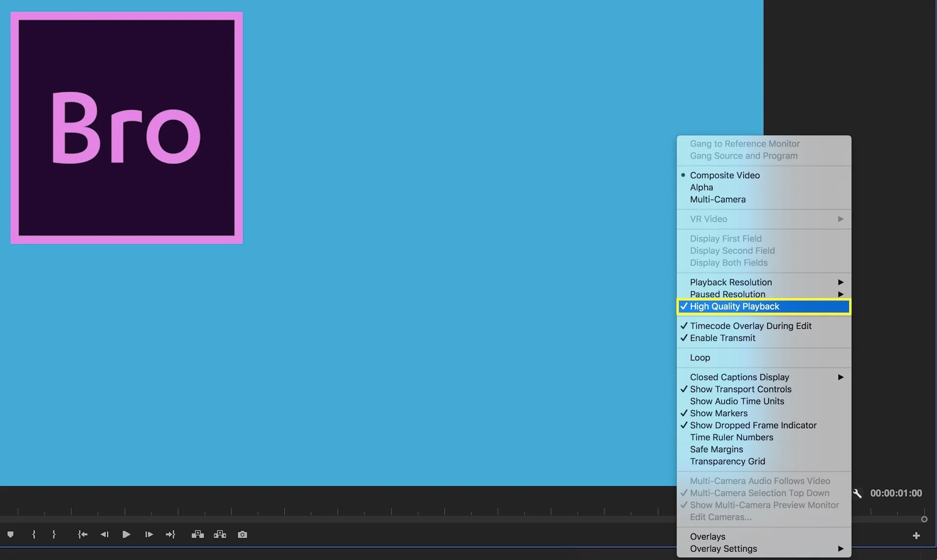
Task: Add a marker using the marker icon
Action: click(11, 534)
